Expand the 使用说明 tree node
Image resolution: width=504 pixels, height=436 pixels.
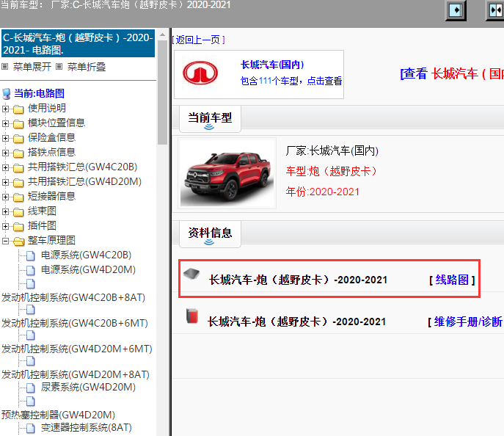coord(5,109)
